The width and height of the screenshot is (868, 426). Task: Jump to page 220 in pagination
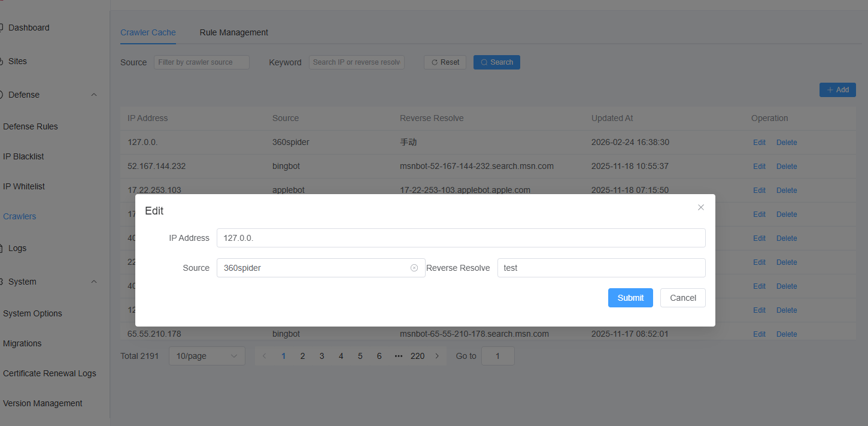tap(417, 356)
